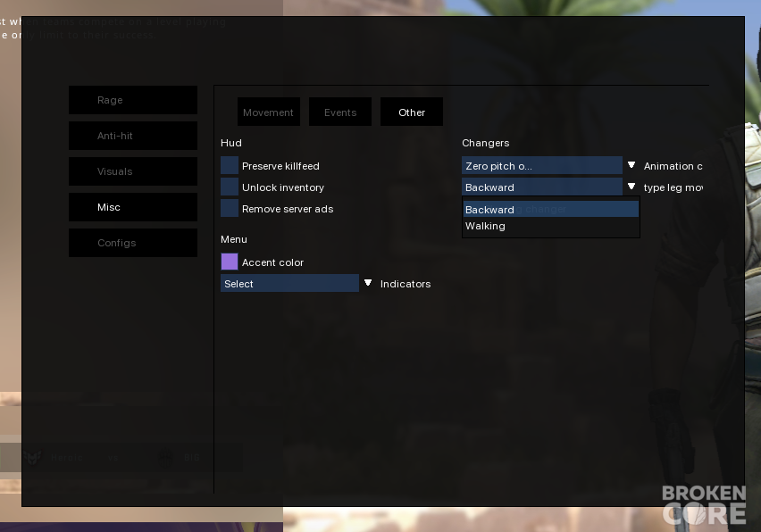Open the Accent color picker swatch
The image size is (761, 532).
pyautogui.click(x=230, y=262)
